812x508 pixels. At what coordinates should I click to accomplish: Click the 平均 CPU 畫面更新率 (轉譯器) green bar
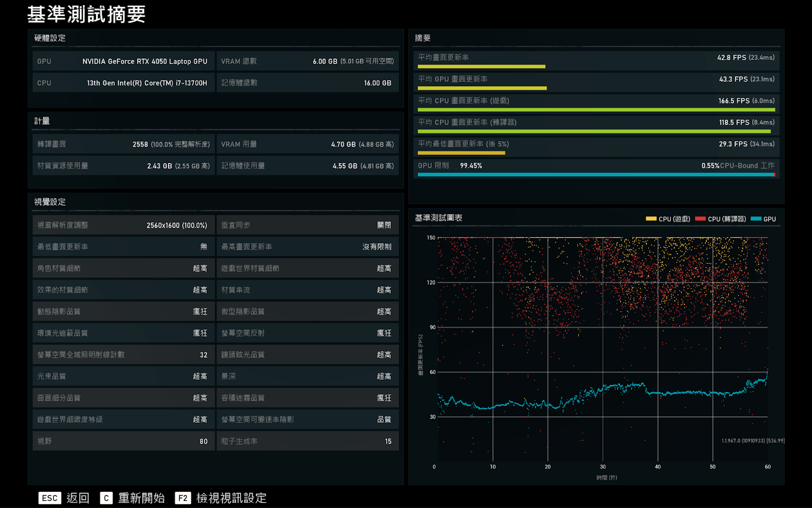coord(594,131)
